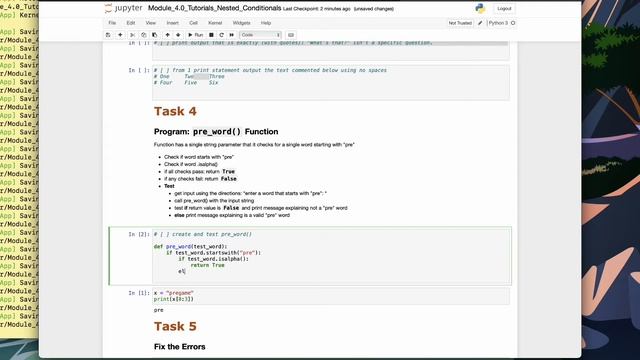Move selected cell down arrow
The width and height of the screenshot is (640, 360).
point(178,35)
